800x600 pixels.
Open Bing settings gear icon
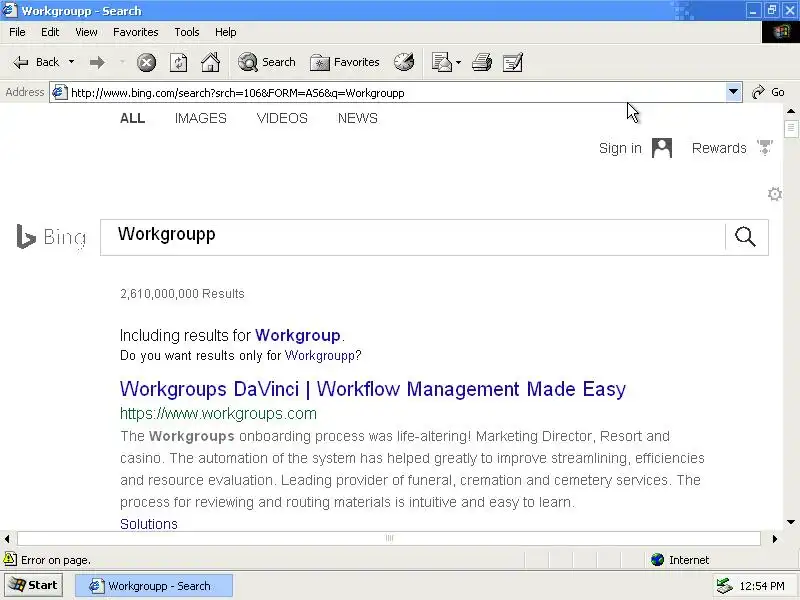click(774, 194)
